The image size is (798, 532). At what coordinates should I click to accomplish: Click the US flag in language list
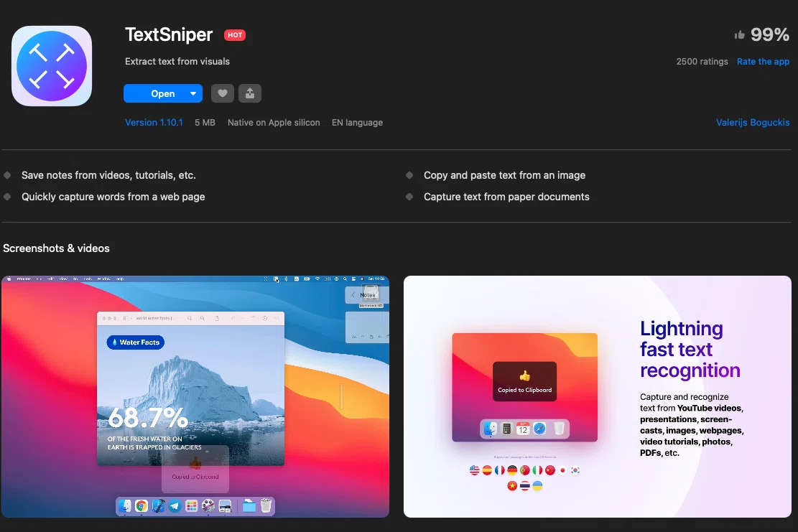click(x=474, y=470)
